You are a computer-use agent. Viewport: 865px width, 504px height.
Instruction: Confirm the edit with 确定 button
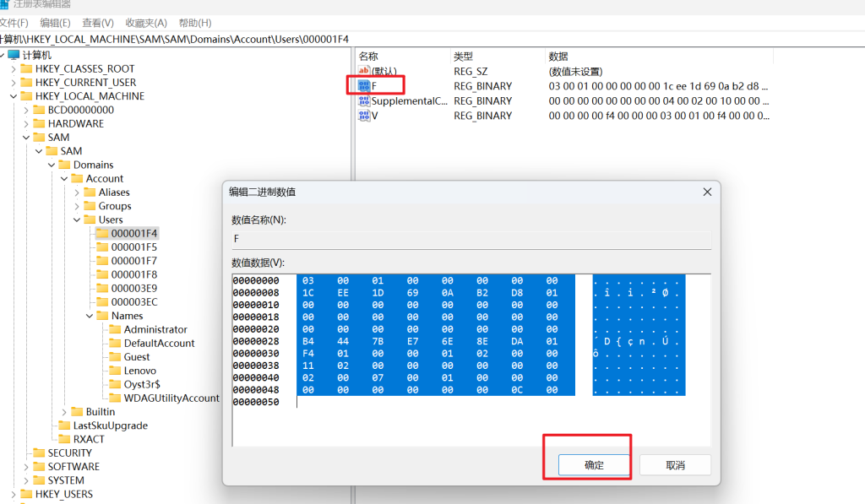pos(594,465)
